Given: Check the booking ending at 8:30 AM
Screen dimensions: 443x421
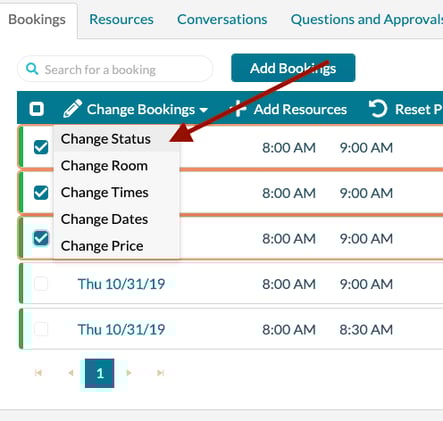Looking at the screenshot, I should click(41, 329).
